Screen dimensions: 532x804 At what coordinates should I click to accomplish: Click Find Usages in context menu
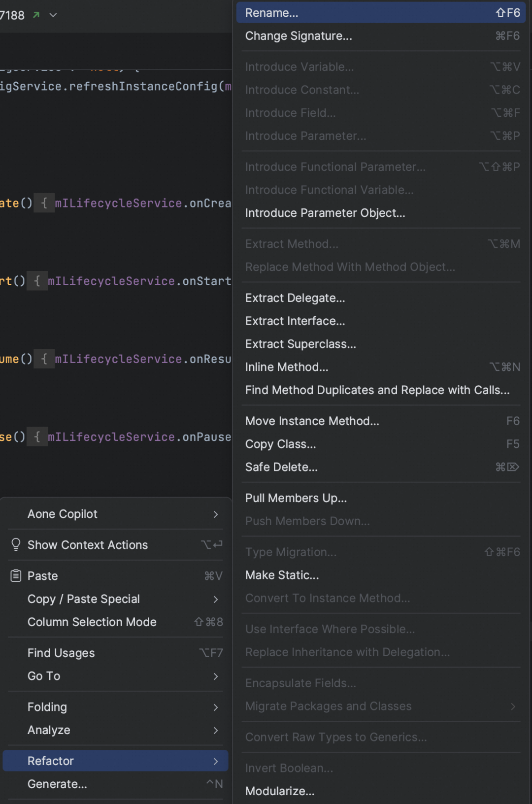pos(115,653)
